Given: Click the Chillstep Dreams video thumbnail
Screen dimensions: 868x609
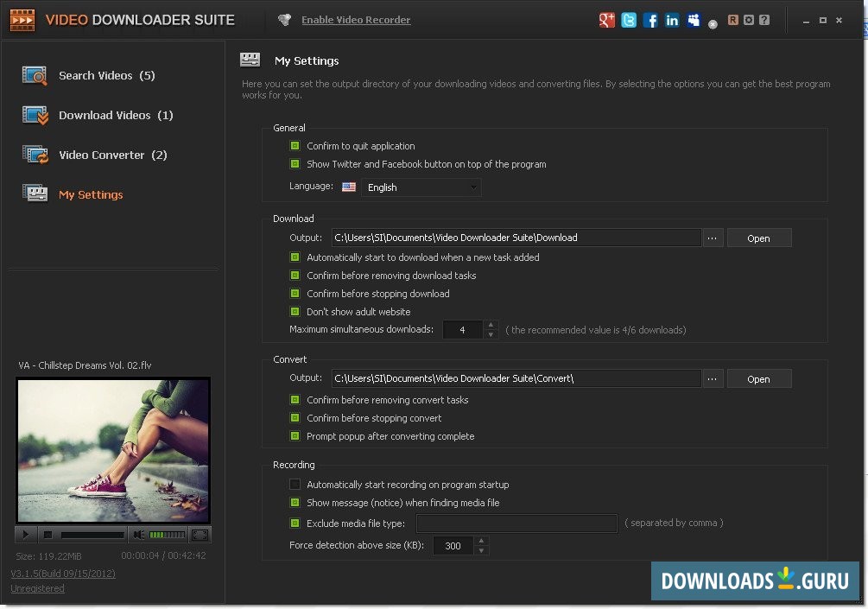Looking at the screenshot, I should tap(113, 450).
